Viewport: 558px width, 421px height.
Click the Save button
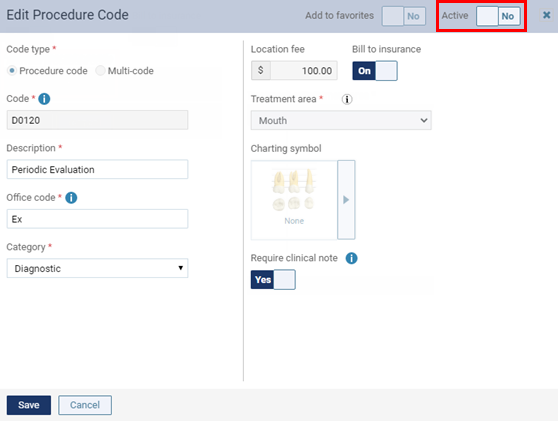click(x=29, y=405)
